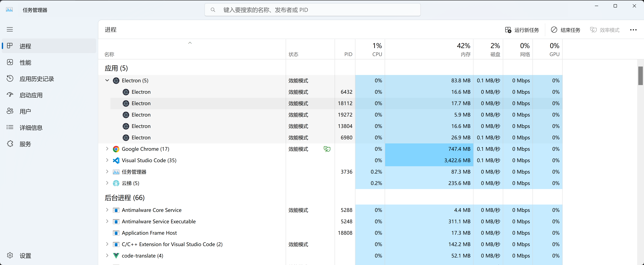The width and height of the screenshot is (644, 265).
Task: Sort processes by CPU column
Action: 370,49
